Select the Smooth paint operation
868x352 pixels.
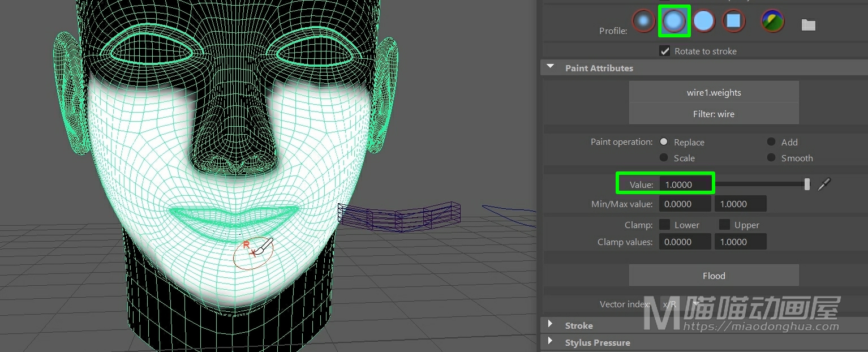pyautogui.click(x=771, y=158)
